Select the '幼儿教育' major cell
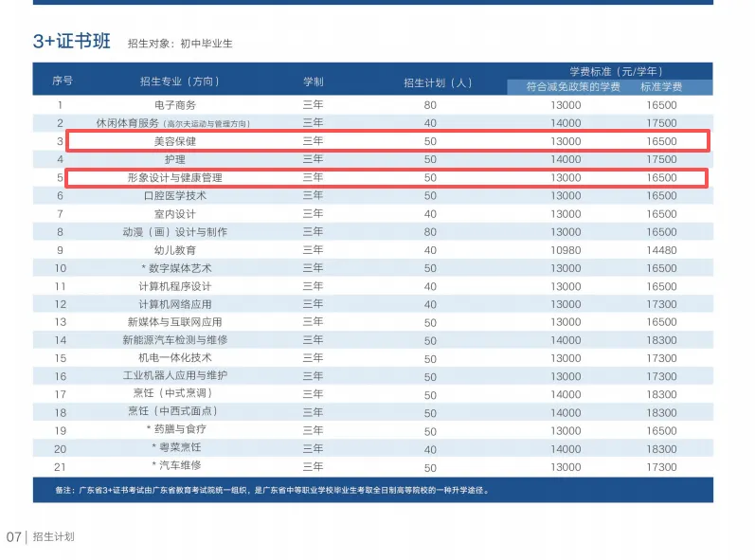This screenshot has height=560, width=755. pos(175,250)
